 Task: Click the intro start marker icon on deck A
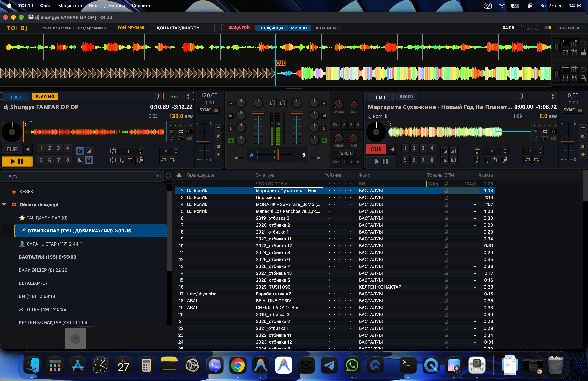[80, 151]
